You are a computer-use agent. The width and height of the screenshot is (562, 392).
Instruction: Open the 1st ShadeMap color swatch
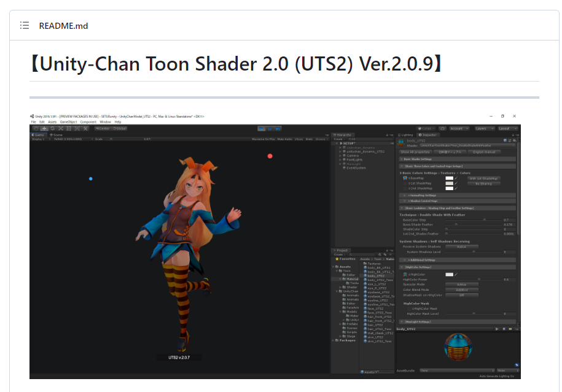450,183
